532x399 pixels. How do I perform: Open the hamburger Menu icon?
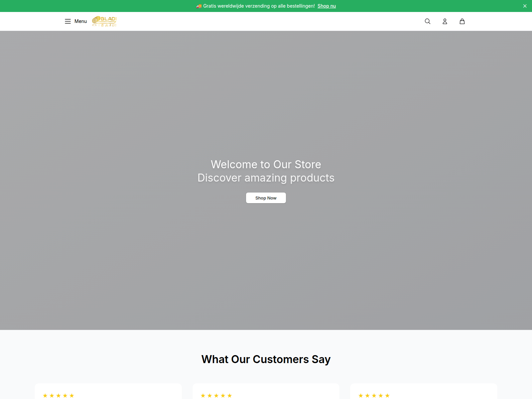[68, 21]
